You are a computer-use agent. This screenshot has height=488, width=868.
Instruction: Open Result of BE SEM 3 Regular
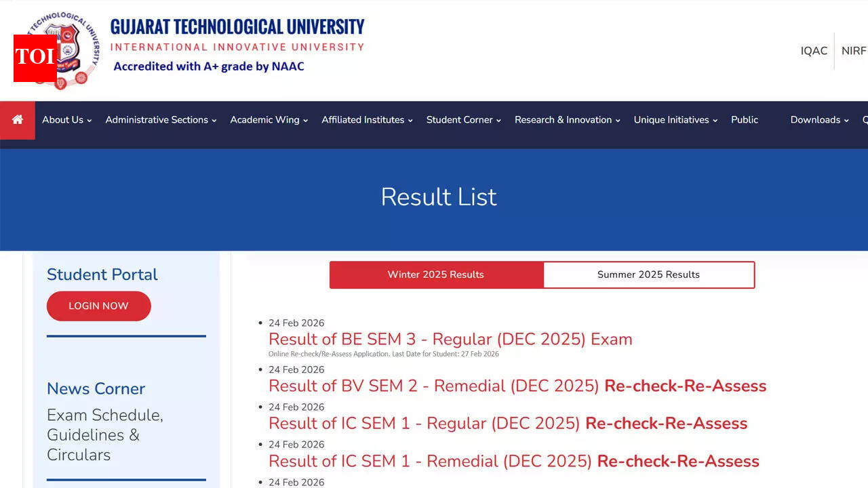click(x=450, y=340)
